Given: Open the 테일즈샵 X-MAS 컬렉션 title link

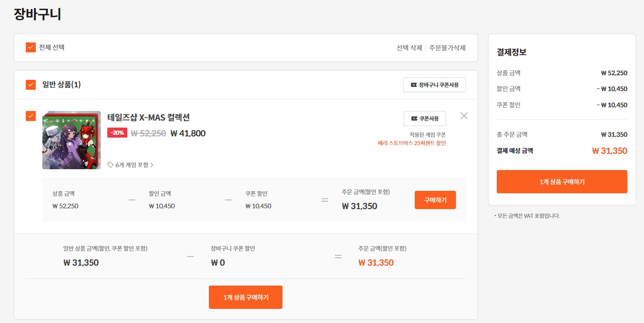Looking at the screenshot, I should click(149, 118).
